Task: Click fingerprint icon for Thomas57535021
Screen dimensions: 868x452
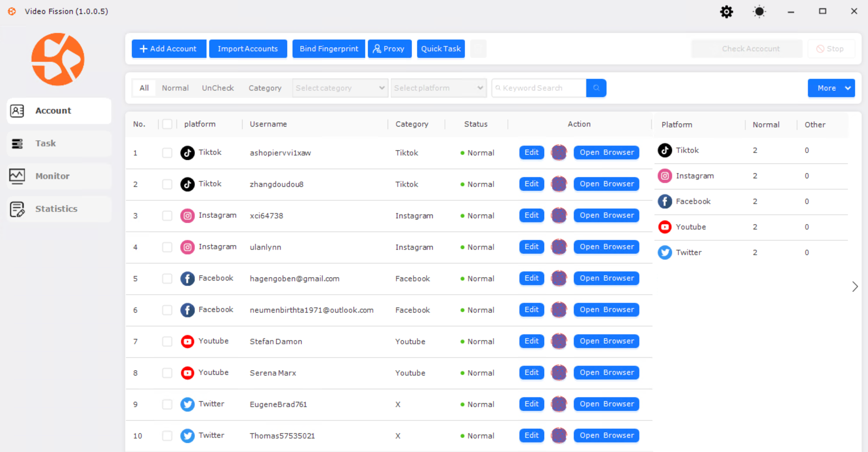Action: pyautogui.click(x=559, y=436)
